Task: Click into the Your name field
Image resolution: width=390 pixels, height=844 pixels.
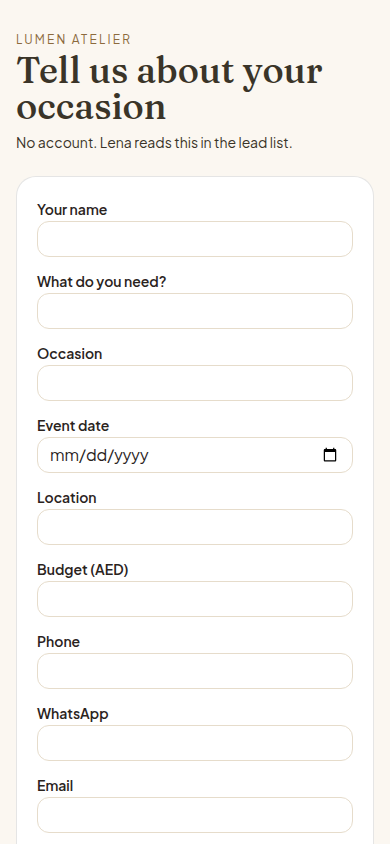Action: pos(195,239)
